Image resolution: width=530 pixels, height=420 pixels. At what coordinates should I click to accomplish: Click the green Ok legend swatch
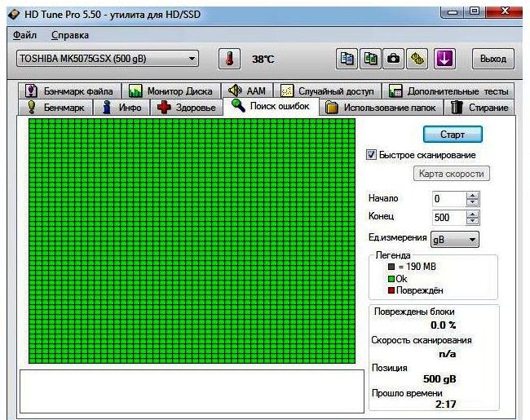(391, 279)
